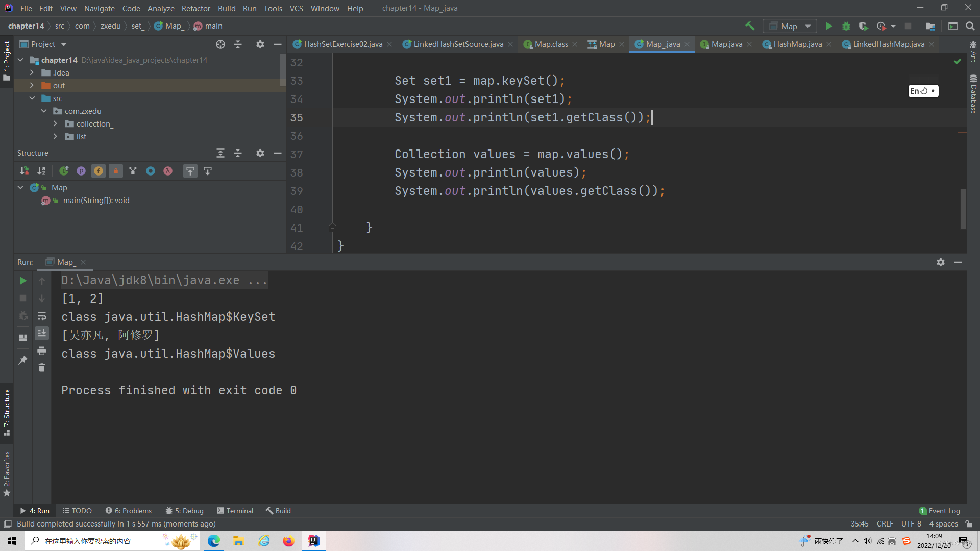Open the Map_ run configuration dropdown
980x551 pixels.
click(790, 26)
